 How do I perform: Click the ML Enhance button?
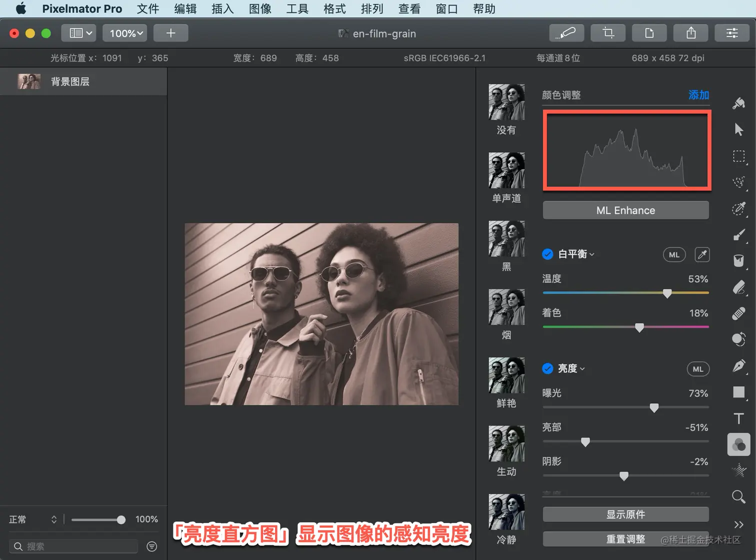pos(625,210)
